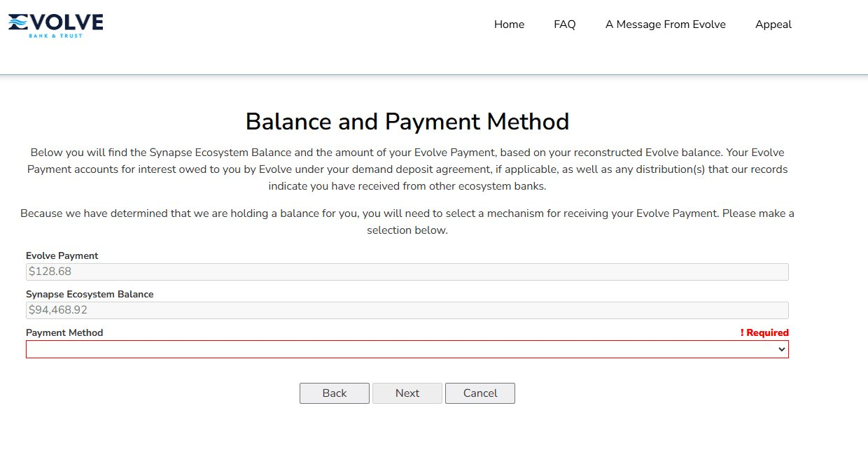Viewport: 868px width, 471px height.
Task: Click the Evolve Payment amount field
Action: pyautogui.click(x=407, y=272)
